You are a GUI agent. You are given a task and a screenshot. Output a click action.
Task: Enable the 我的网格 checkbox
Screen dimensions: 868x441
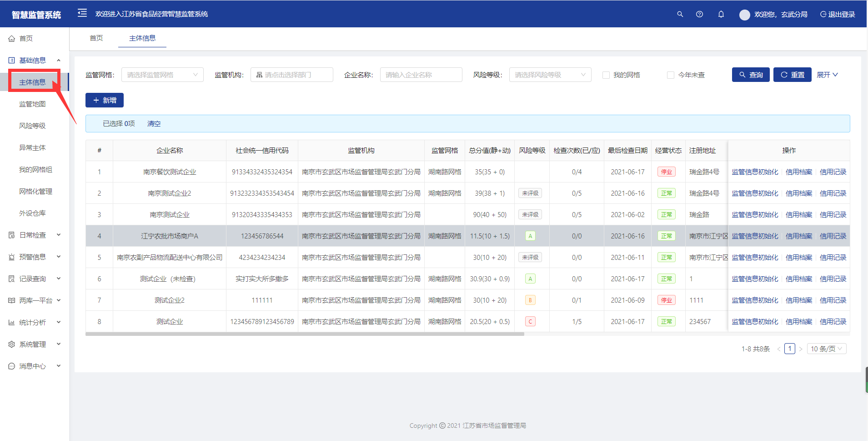click(x=606, y=75)
